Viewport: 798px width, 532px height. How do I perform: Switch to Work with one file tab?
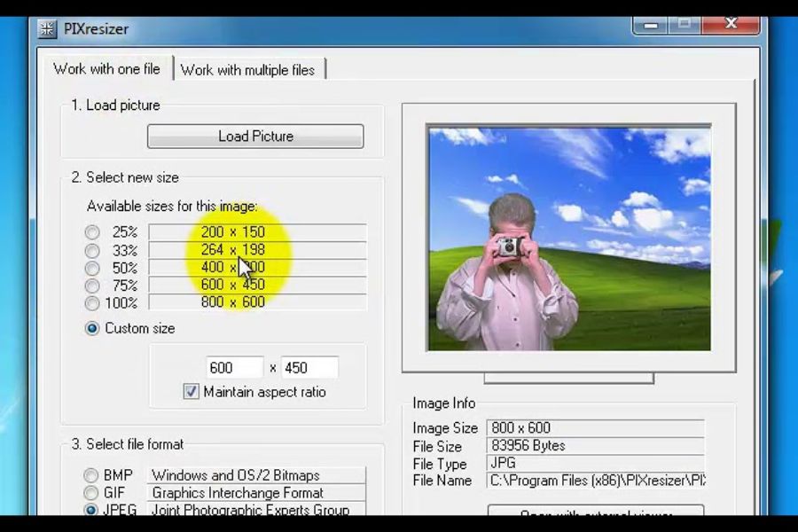click(x=106, y=69)
